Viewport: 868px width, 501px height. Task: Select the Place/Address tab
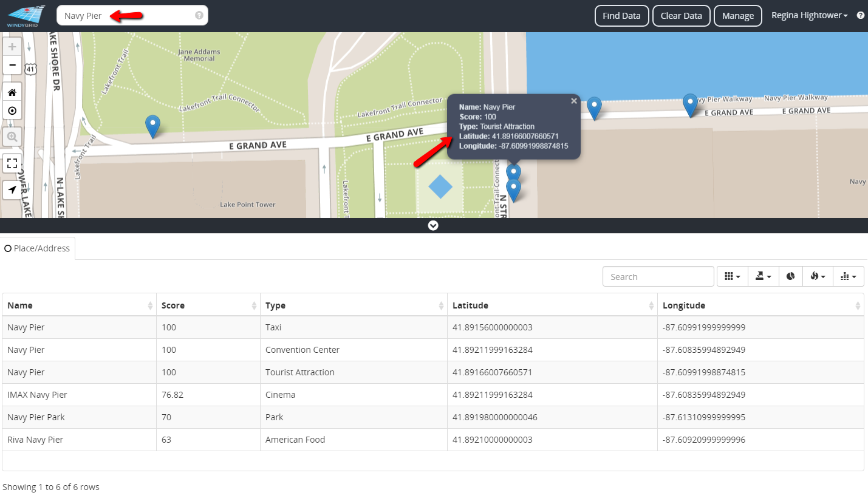38,248
